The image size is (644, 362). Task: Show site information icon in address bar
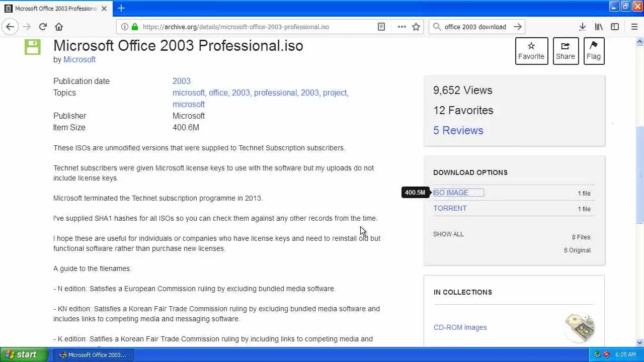click(x=124, y=27)
